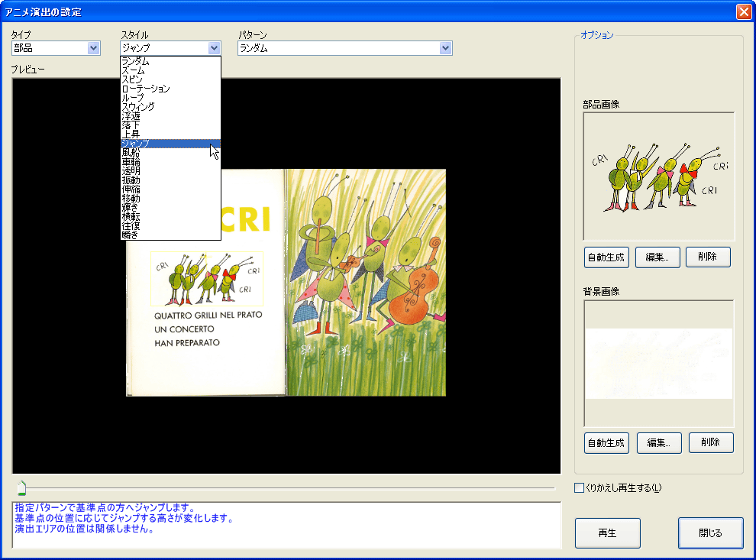Screen dimensions: 756x560
Task: Choose 伸縮 from the style list
Action: (170, 189)
